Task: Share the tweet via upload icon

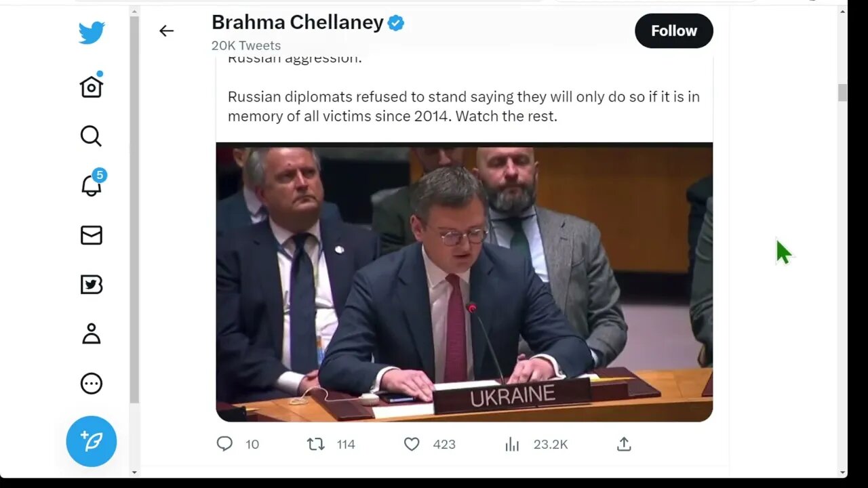Action: 624,444
